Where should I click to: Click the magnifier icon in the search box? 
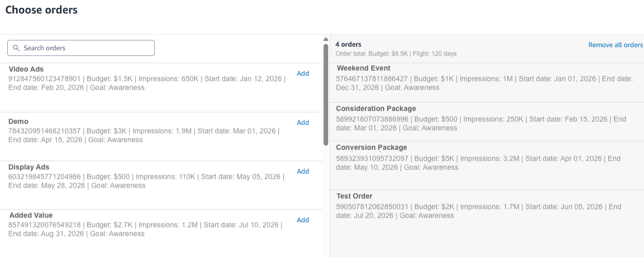(16, 48)
